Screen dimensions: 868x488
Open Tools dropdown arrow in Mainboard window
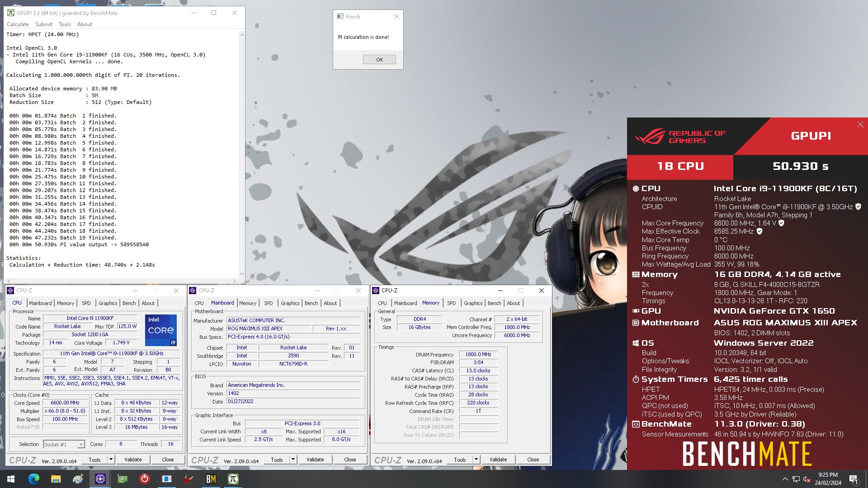(x=293, y=460)
